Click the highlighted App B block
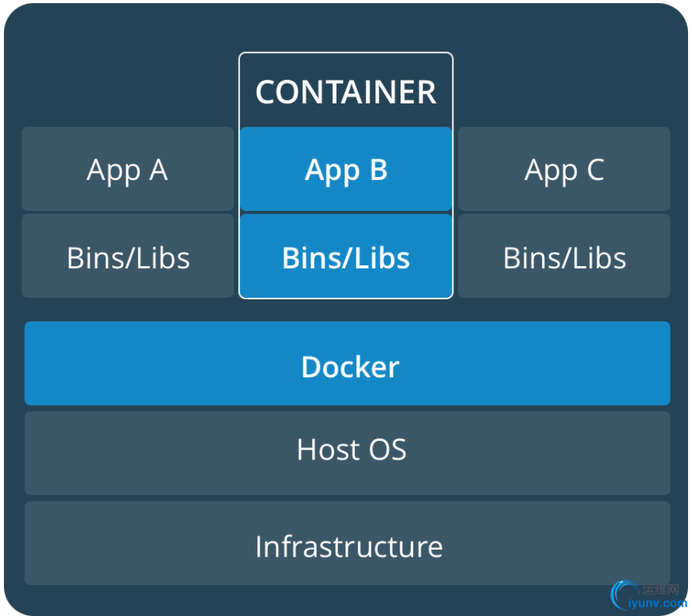 (346, 169)
